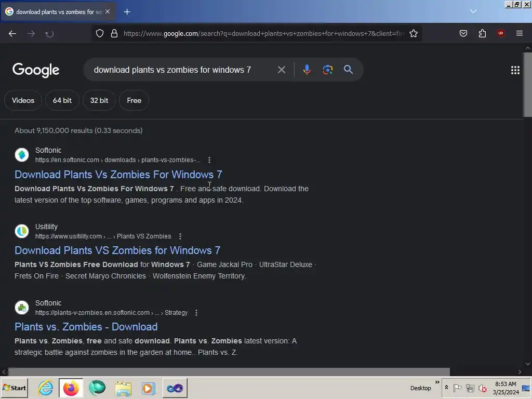Open the Extensions puzzle icon

click(482, 33)
